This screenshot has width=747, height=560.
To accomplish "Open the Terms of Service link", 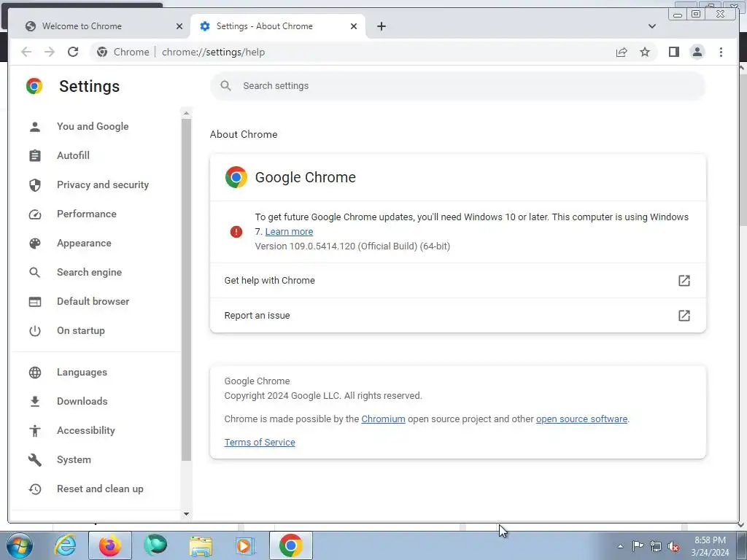I will 260,443.
